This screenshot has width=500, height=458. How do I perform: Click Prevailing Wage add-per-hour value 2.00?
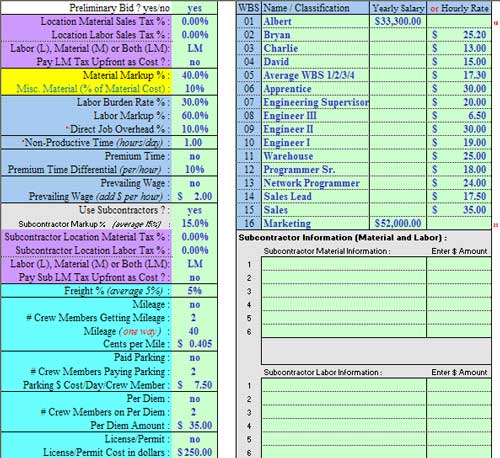(x=195, y=197)
